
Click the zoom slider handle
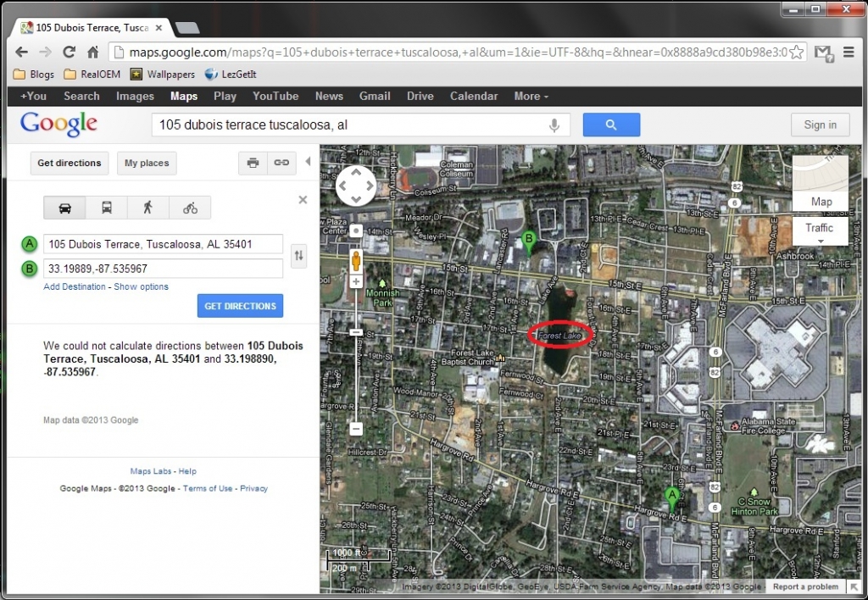tap(356, 332)
